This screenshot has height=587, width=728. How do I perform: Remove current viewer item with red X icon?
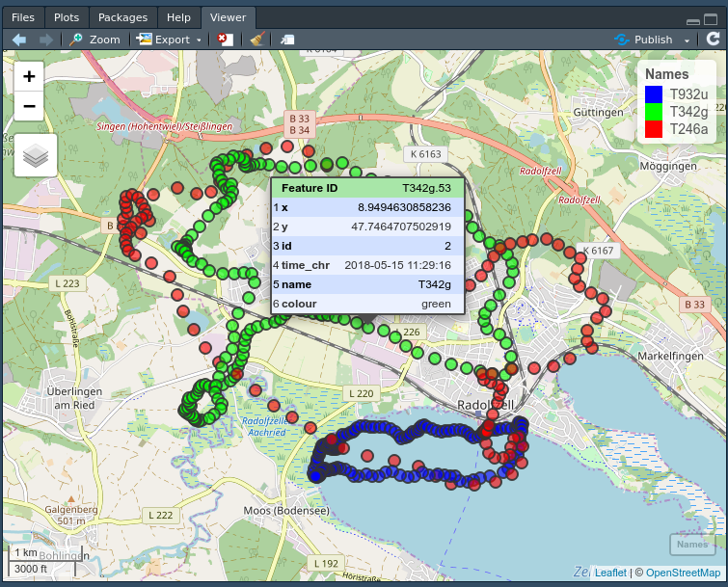(x=226, y=40)
